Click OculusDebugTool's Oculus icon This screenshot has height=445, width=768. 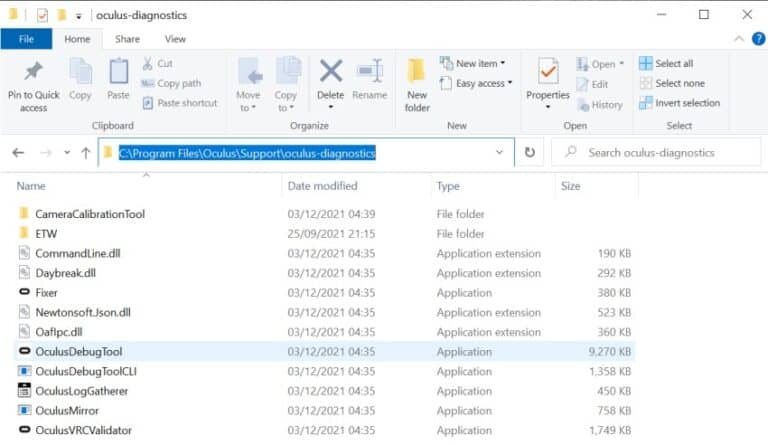(24, 351)
